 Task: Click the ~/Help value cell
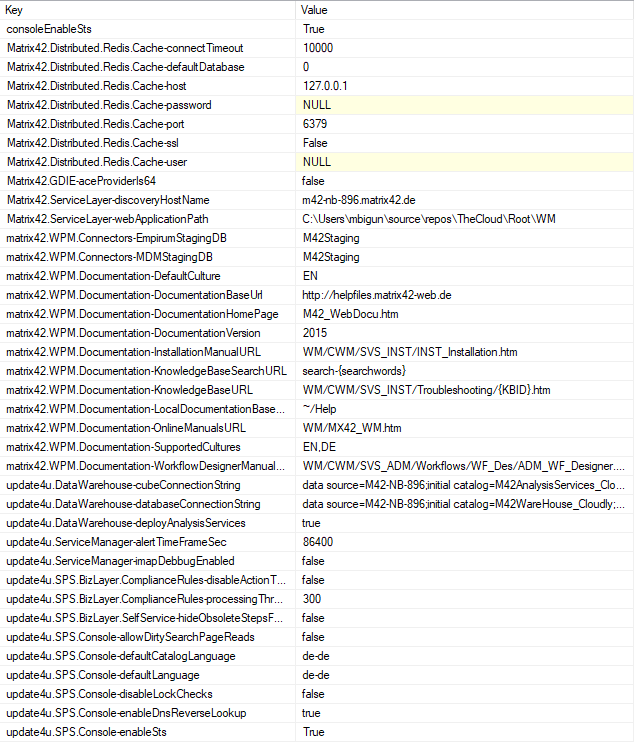point(465,409)
